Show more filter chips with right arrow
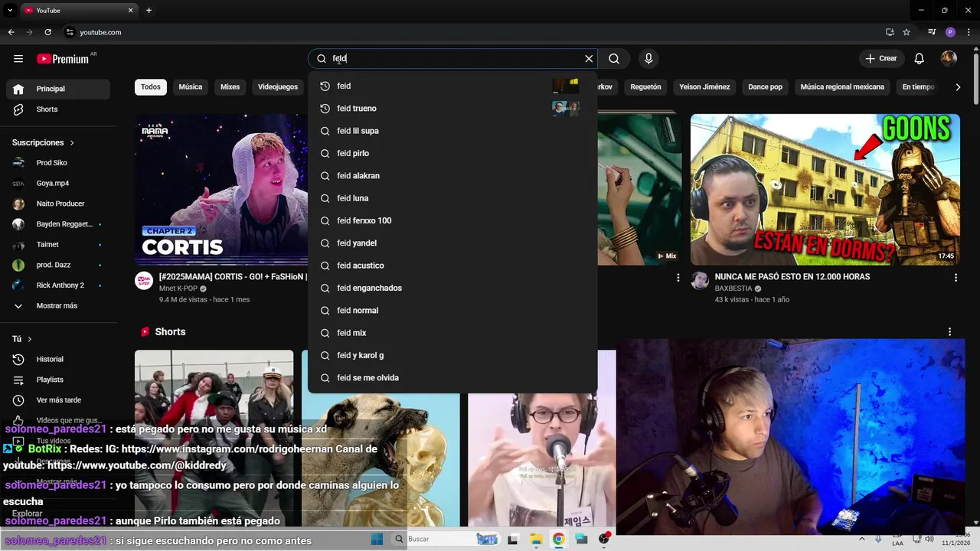This screenshot has width=980, height=551. (958, 87)
